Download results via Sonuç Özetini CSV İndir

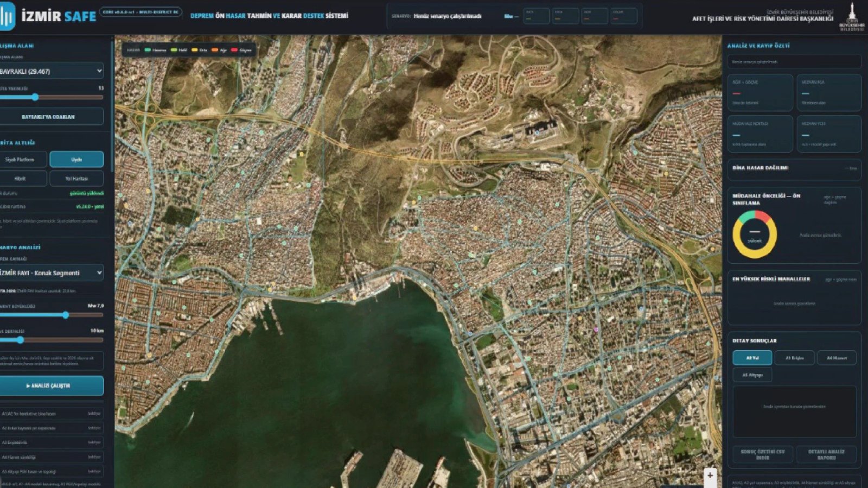(x=763, y=454)
